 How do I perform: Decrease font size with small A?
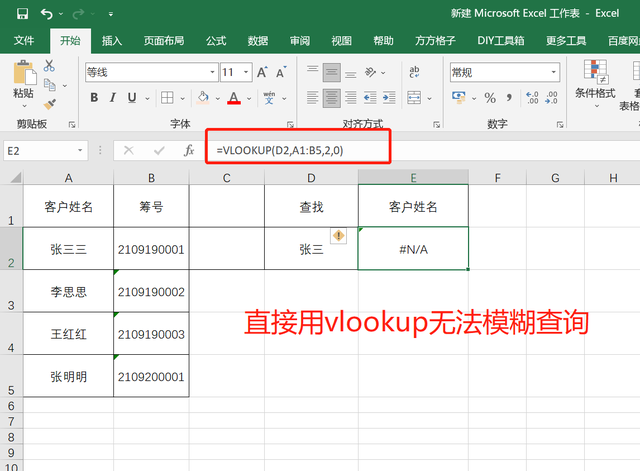pos(281,72)
